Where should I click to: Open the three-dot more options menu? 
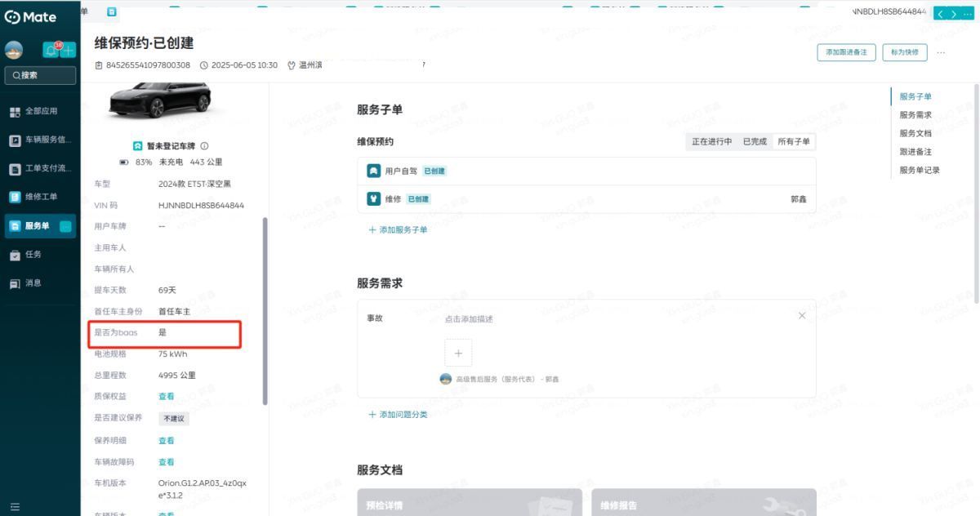pyautogui.click(x=941, y=52)
